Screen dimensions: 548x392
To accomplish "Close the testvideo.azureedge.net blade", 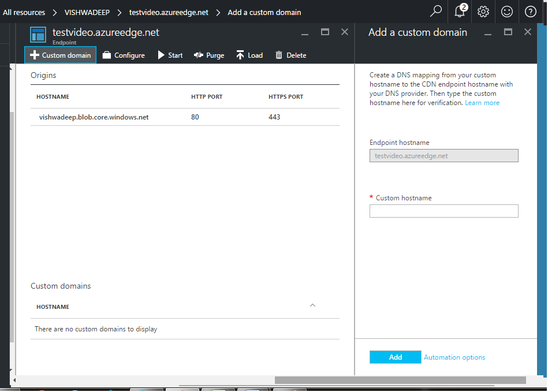I will [345, 32].
